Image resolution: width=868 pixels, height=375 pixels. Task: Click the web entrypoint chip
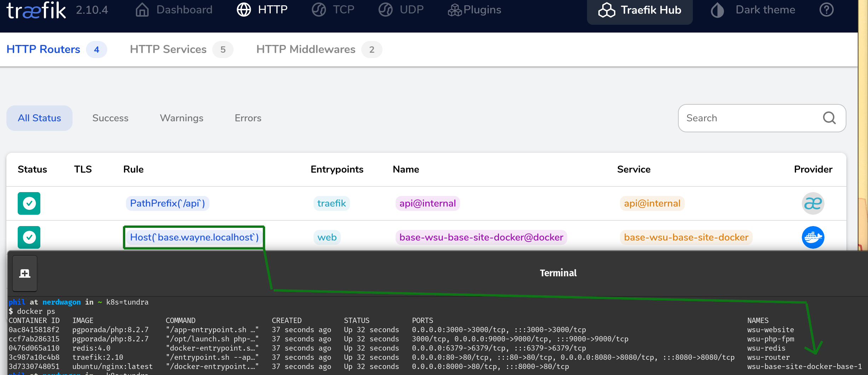327,237
